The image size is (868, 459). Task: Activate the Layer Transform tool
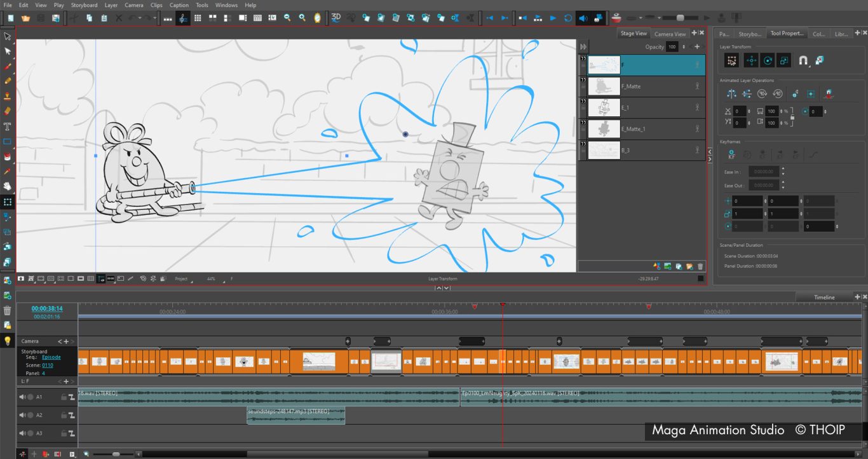tap(732, 60)
